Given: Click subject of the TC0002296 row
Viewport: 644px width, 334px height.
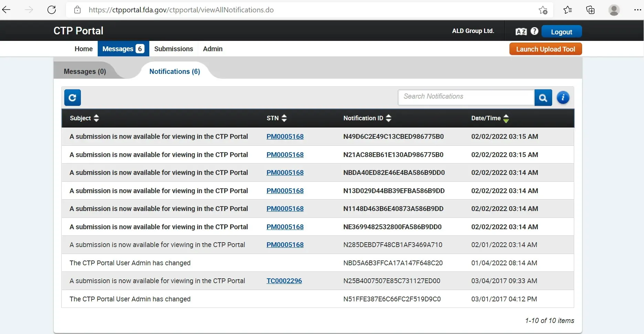Looking at the screenshot, I should 157,281.
